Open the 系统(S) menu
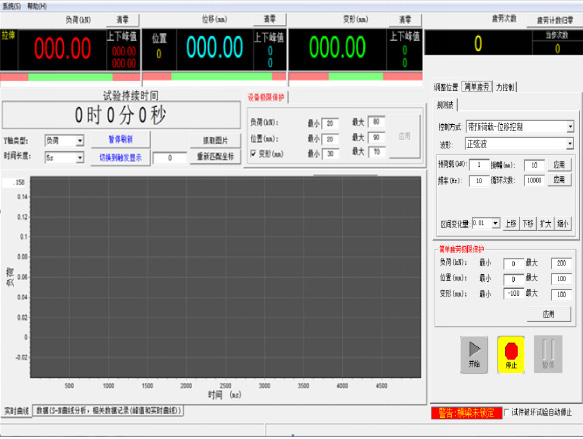Viewport: 583px width, 439px height. point(12,6)
